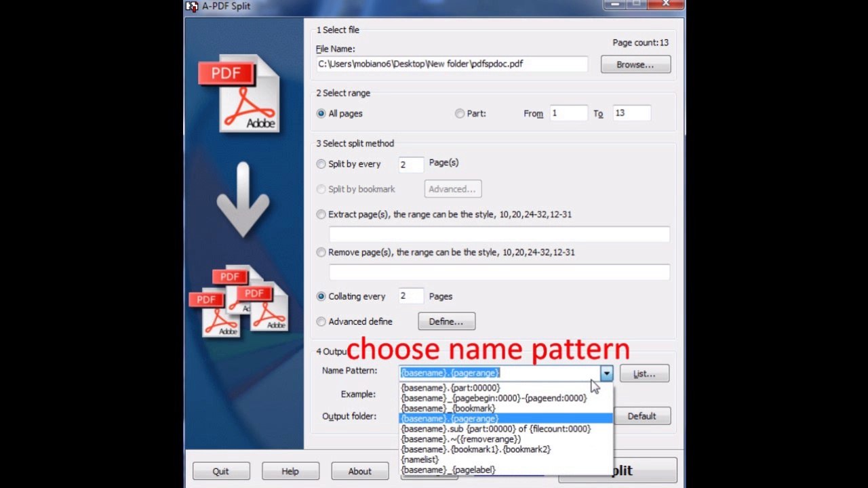This screenshot has width=868, height=488.
Task: Close the A-PDF Split window
Action: tap(666, 4)
